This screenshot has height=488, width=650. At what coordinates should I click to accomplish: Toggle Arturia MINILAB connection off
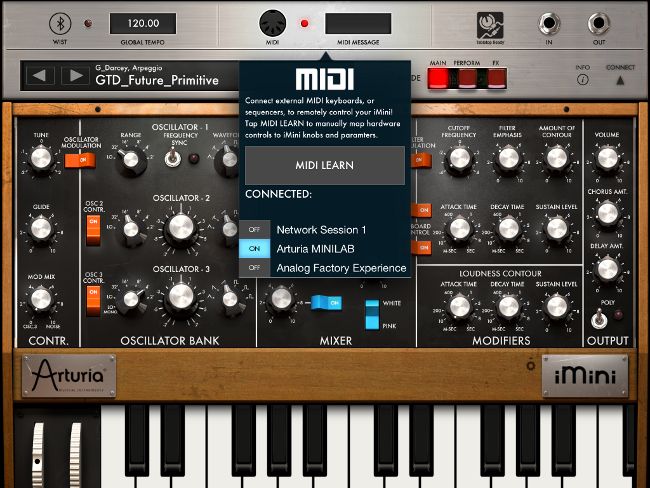pyautogui.click(x=255, y=249)
